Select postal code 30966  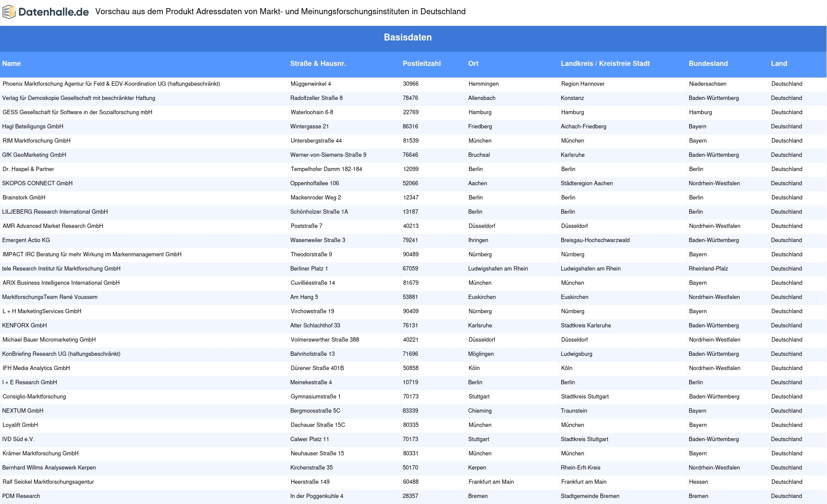tap(411, 84)
